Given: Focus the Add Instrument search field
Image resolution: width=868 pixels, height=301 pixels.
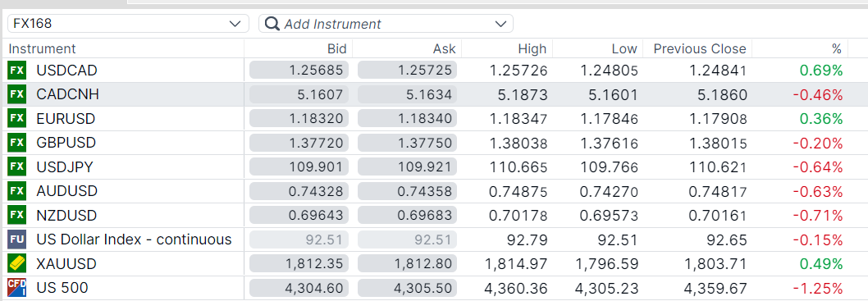Looking at the screenshot, I should pos(386,24).
